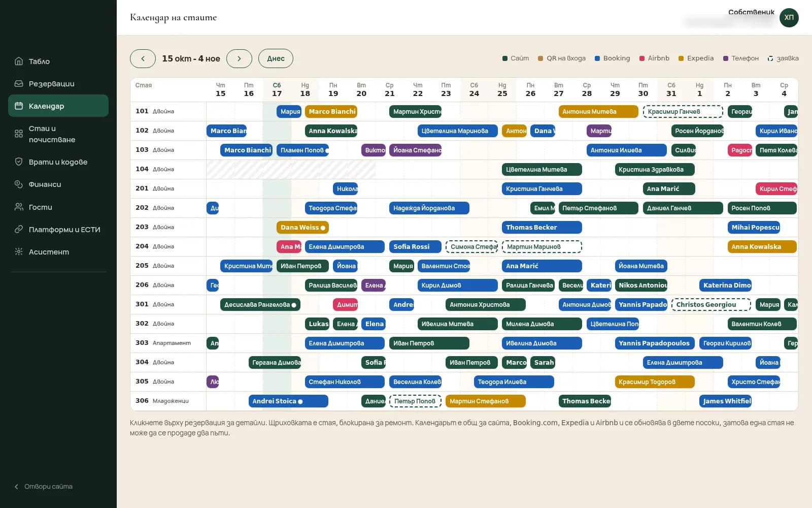Click the Календар calendar icon
The image size is (812, 508).
coord(19,106)
